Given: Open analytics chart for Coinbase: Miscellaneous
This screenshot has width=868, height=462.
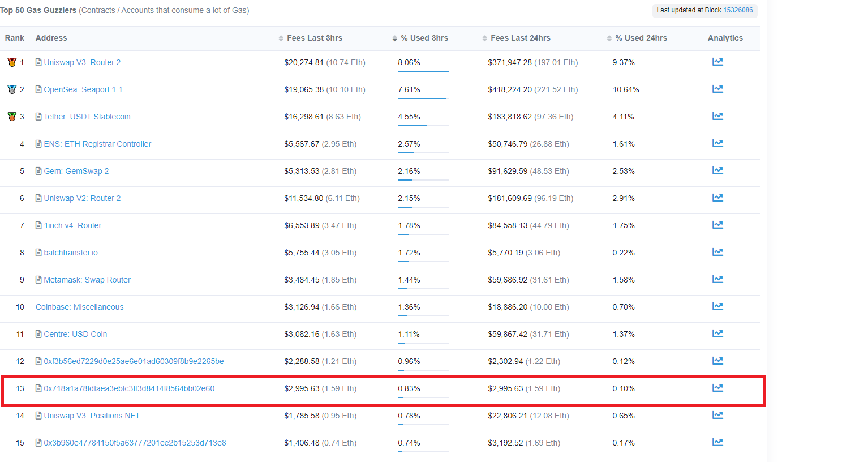Looking at the screenshot, I should click(717, 306).
